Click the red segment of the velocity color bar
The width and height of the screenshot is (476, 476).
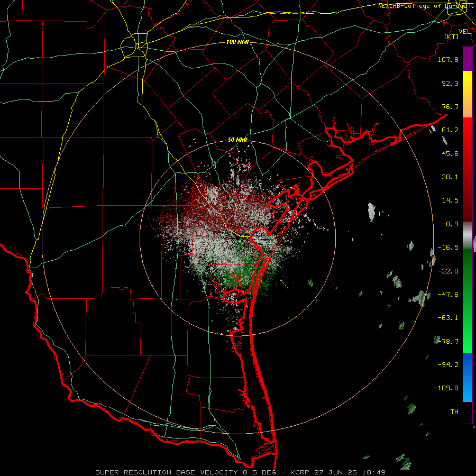click(467, 170)
